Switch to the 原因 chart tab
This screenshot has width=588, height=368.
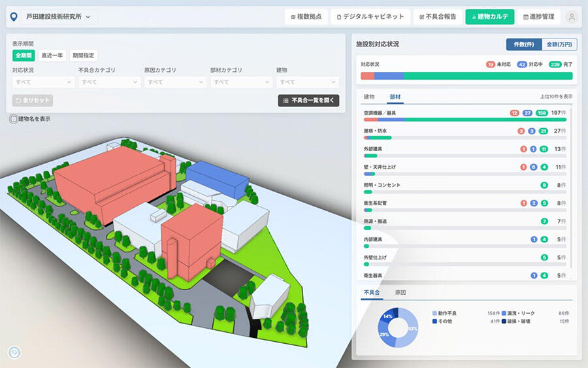click(x=400, y=293)
